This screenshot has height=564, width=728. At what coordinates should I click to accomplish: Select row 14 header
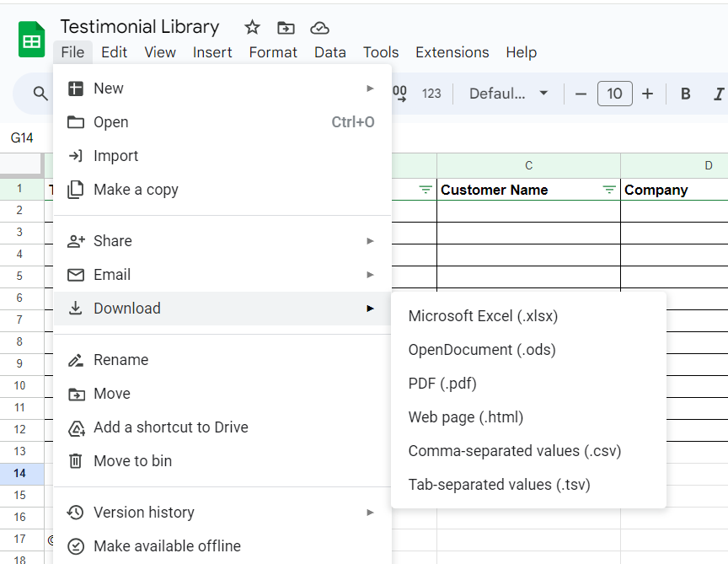click(22, 474)
